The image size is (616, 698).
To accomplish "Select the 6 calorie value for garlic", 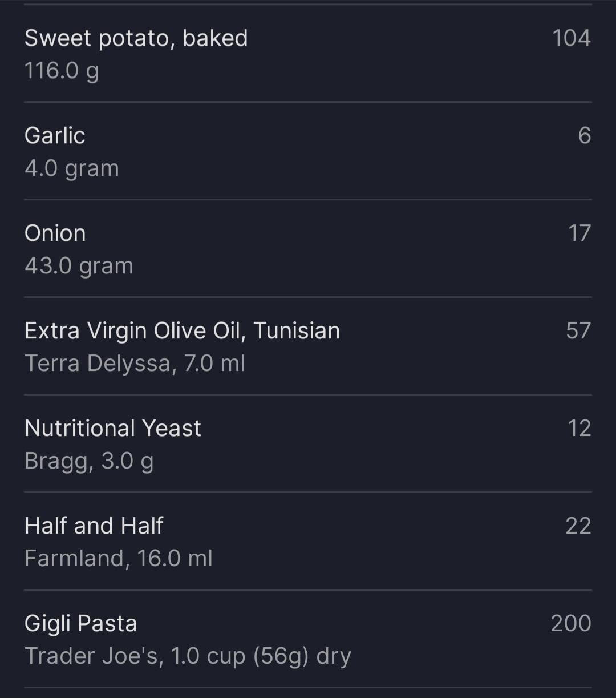I will coord(584,136).
